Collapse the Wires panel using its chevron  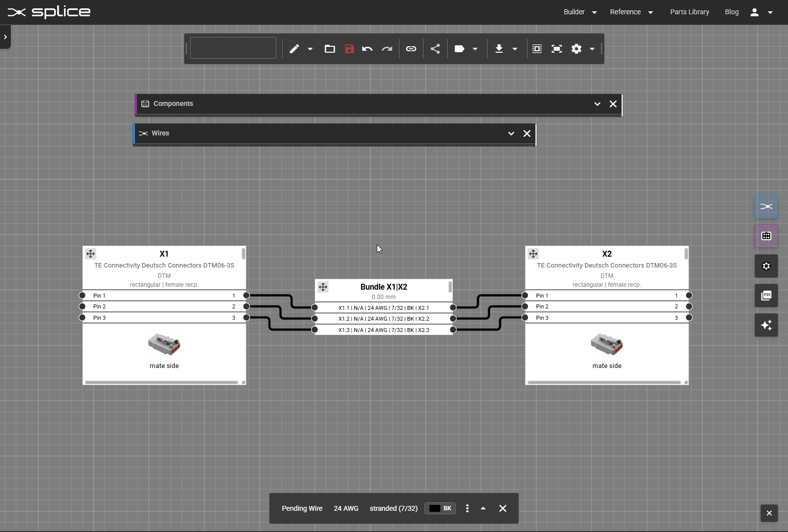pyautogui.click(x=511, y=133)
